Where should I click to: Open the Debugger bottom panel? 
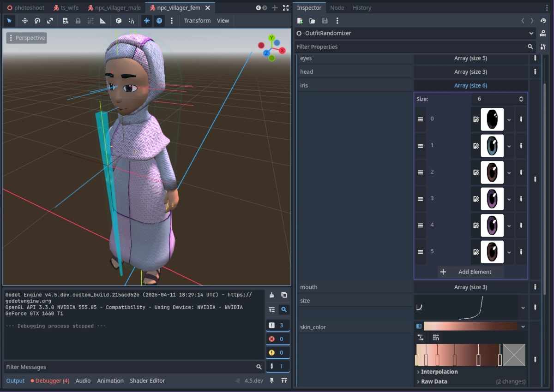pyautogui.click(x=50, y=380)
